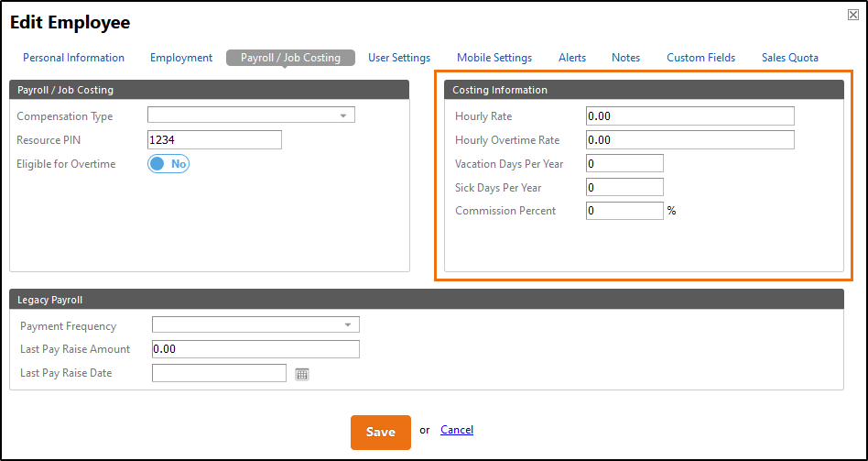Click the Vacation Days Per Year field
Screen dimensions: 868x461
tap(624, 164)
